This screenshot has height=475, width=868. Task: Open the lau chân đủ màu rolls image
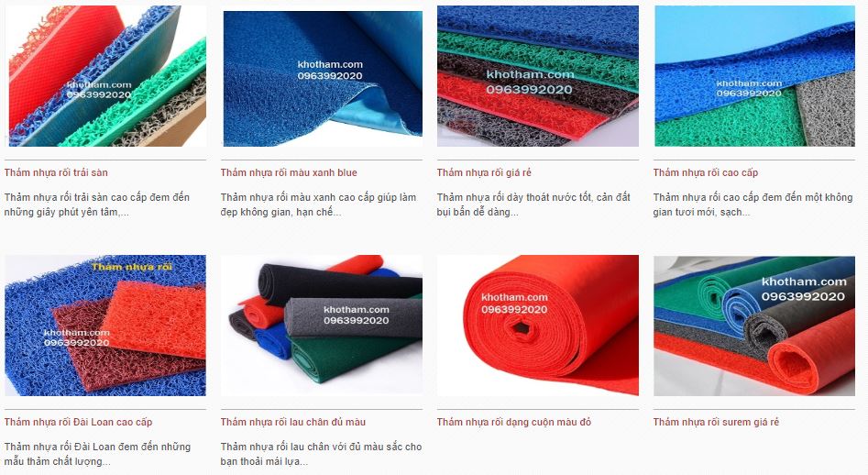point(322,326)
